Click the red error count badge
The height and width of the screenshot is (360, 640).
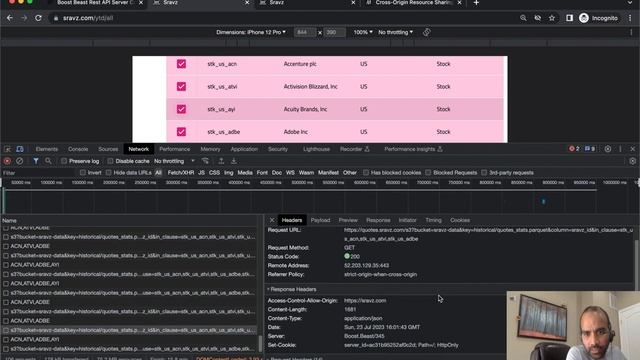coord(574,149)
